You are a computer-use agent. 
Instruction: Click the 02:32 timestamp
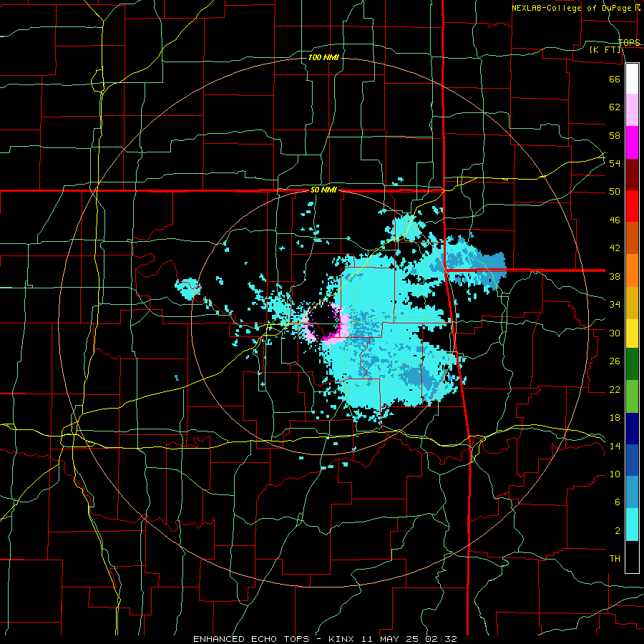pyautogui.click(x=441, y=639)
